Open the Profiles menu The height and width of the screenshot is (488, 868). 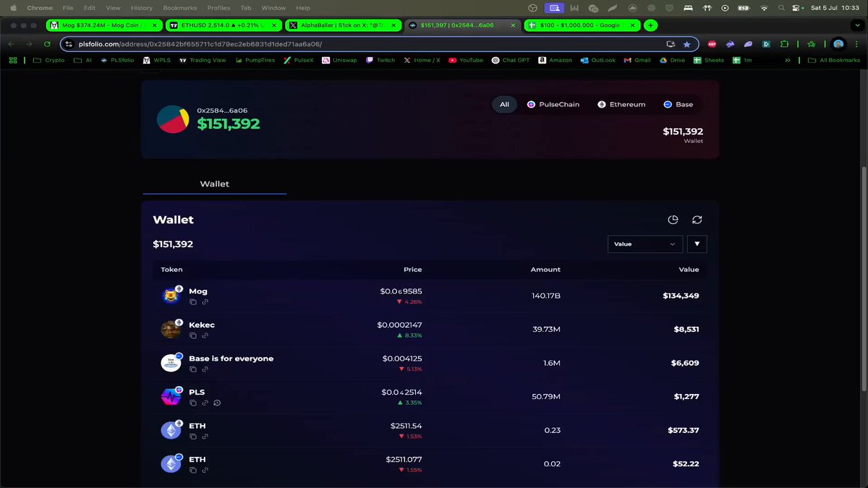point(218,8)
